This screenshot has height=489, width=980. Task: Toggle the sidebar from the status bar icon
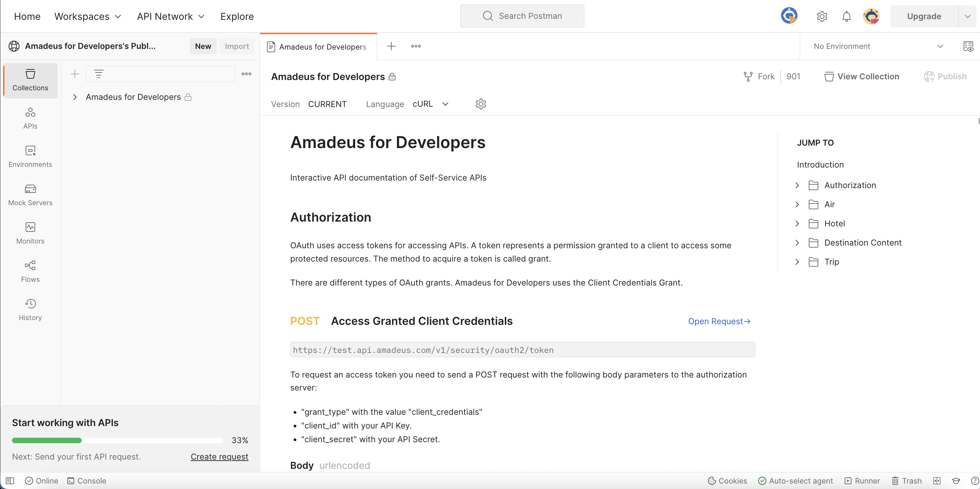[x=10, y=481]
